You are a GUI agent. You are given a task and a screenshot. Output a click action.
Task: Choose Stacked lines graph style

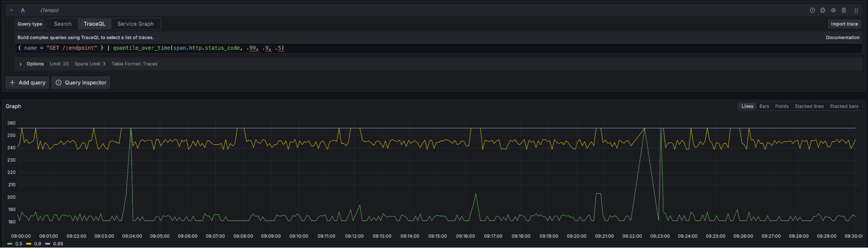809,106
